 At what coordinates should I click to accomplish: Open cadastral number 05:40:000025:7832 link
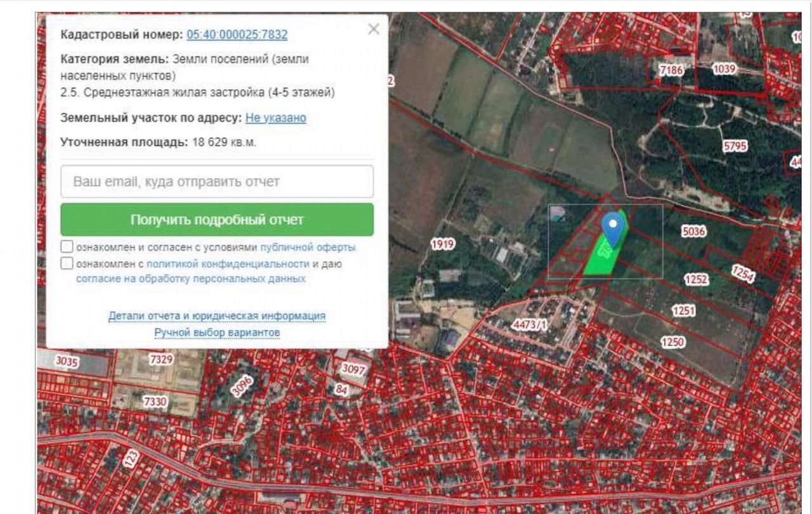click(x=237, y=34)
